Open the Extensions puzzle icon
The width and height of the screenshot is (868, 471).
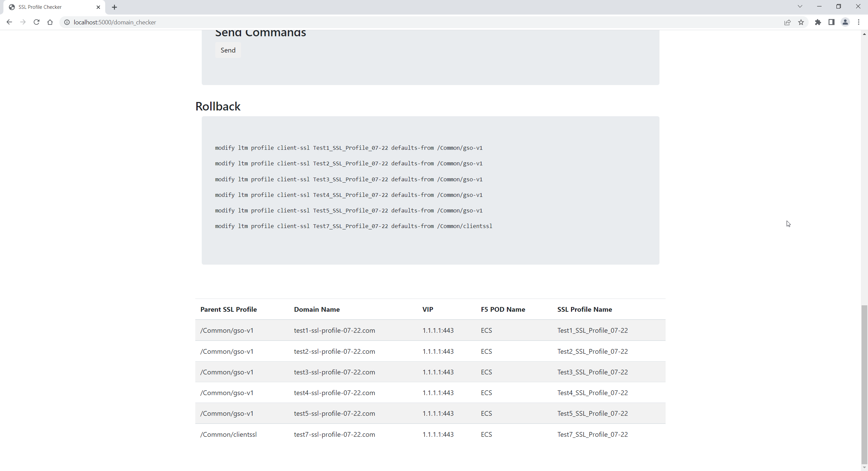pos(818,22)
